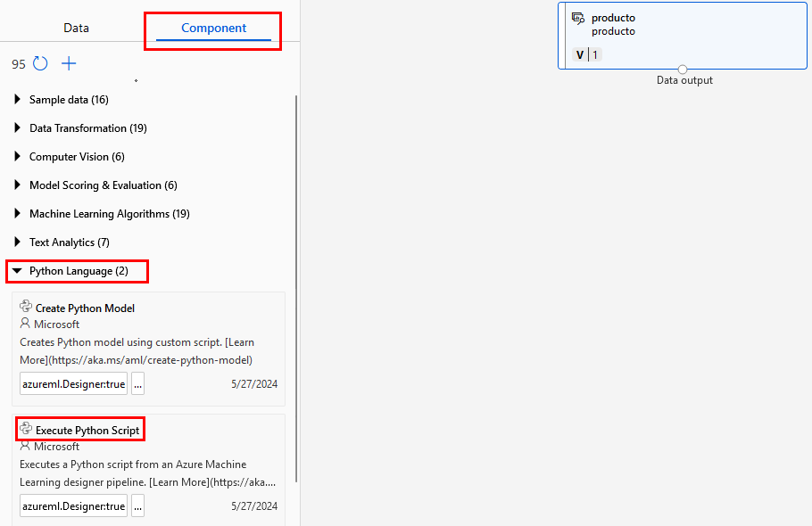Screen dimensions: 812x526
Task: Click the producto dataset node icon
Action: tap(578, 19)
